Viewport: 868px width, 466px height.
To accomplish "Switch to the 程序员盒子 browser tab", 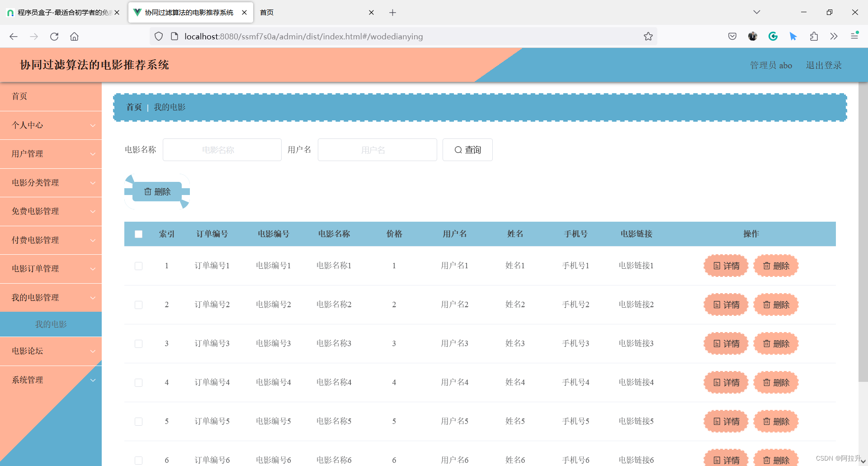I will click(x=63, y=13).
